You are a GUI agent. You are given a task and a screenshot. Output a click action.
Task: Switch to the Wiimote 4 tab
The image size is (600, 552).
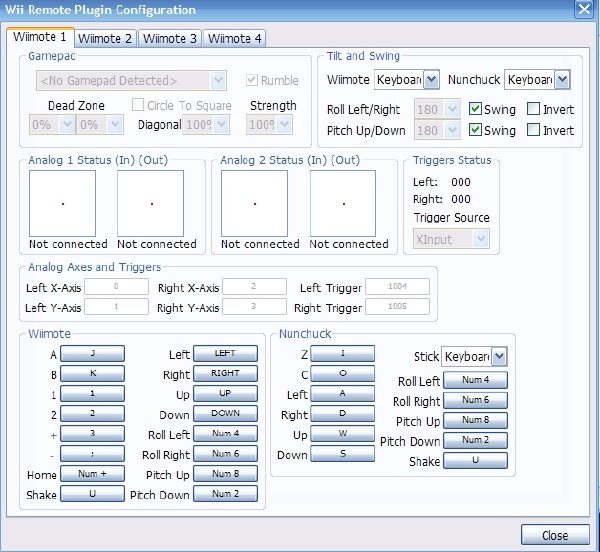pos(234,38)
